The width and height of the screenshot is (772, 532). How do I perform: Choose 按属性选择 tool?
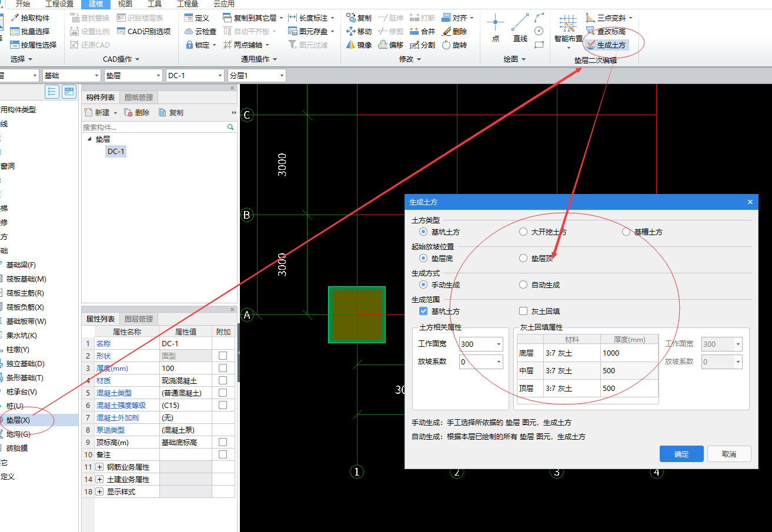pyautogui.click(x=34, y=45)
